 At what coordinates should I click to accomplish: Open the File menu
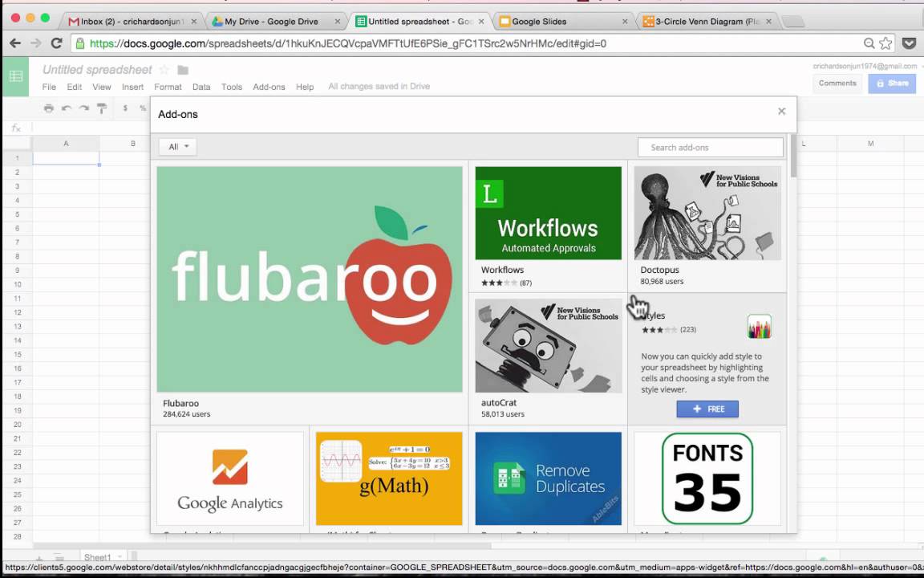[x=49, y=87]
